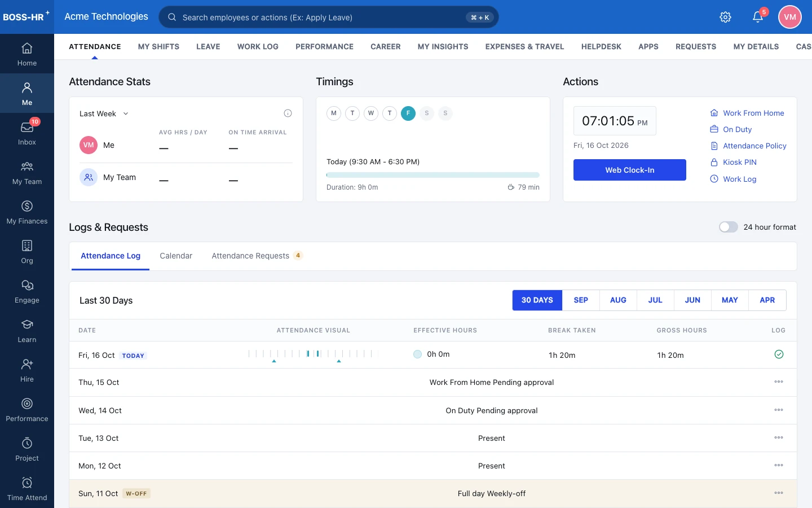This screenshot has height=508, width=812.
Task: Select Monday in Timings
Action: point(334,113)
